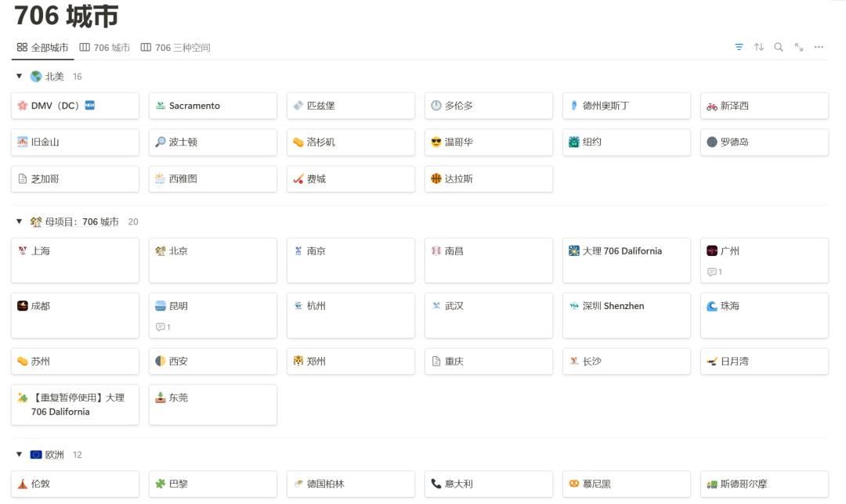846x504 pixels.
Task: Select the 全部城市 view tab
Action: [x=43, y=48]
